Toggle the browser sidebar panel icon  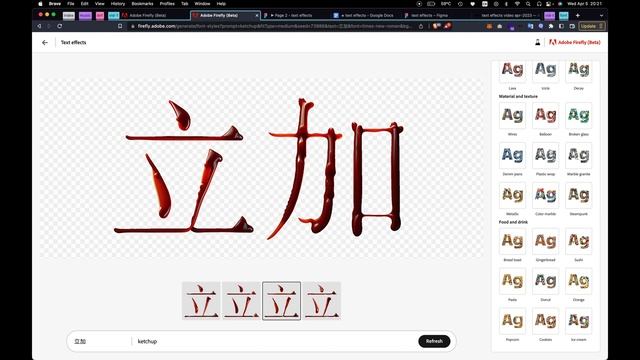coord(561,26)
